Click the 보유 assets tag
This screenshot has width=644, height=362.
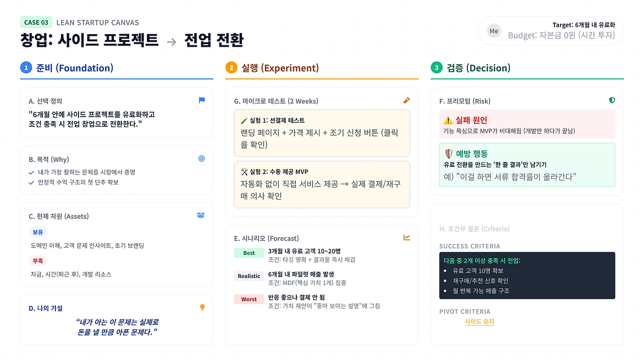pos(38,232)
